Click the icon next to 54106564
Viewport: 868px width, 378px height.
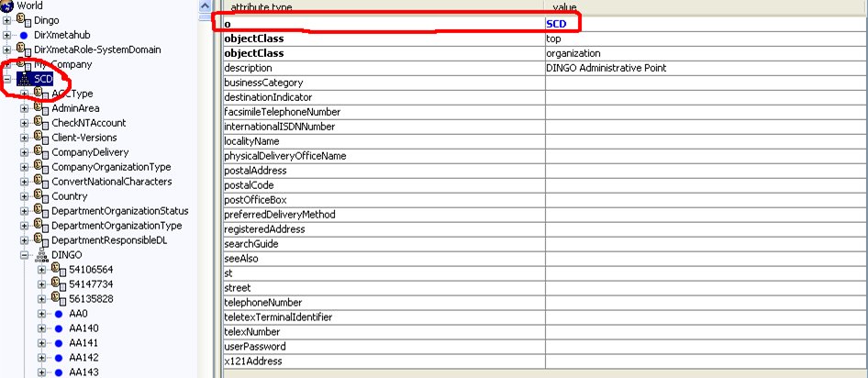click(59, 269)
